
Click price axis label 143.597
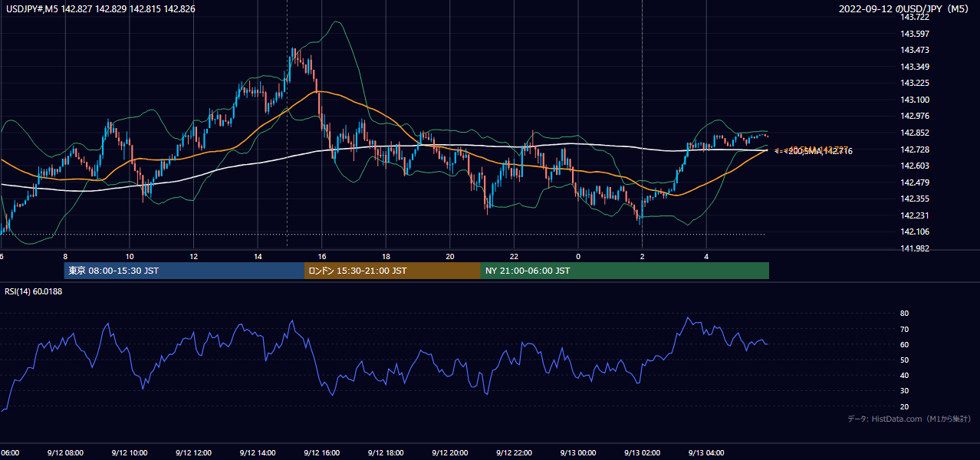[x=914, y=34]
